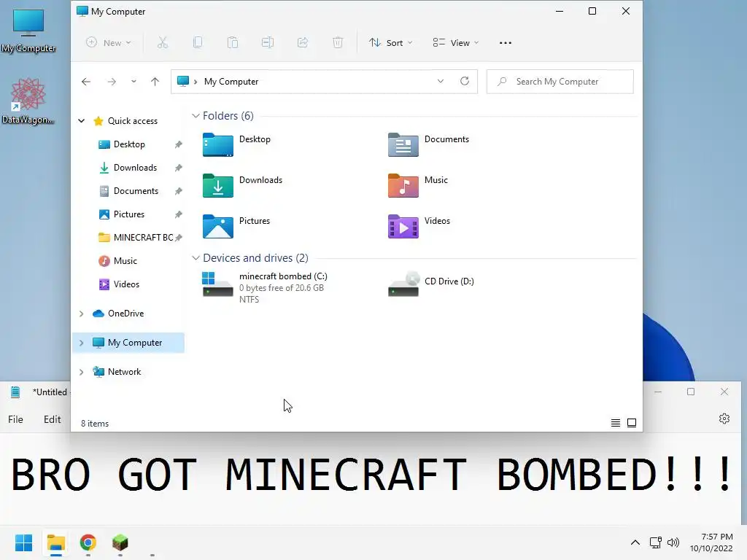The width and height of the screenshot is (747, 560).
Task: Switch to large icons view in status bar
Action: (632, 423)
